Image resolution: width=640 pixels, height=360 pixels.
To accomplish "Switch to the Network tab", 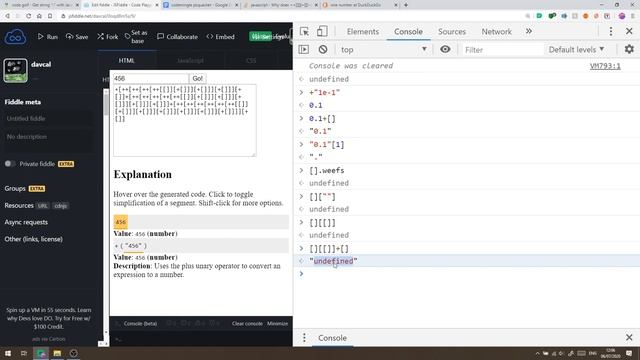I will tap(496, 31).
